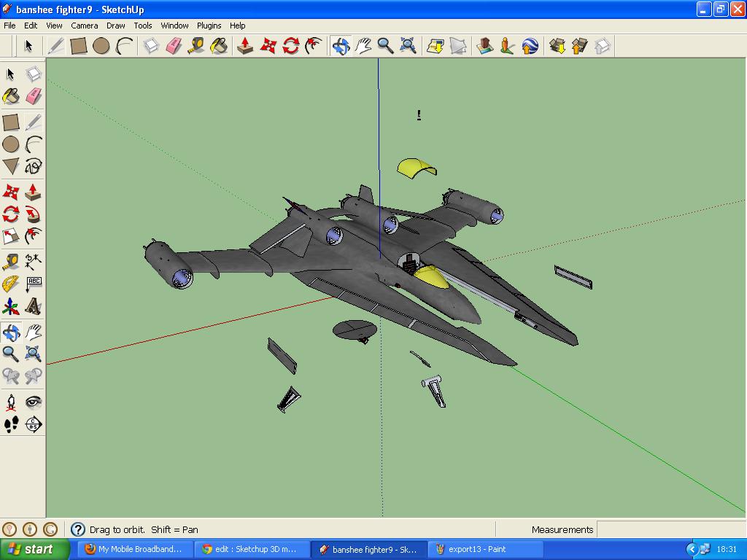Click the Instructor help question mark button
This screenshot has width=747, height=560.
coord(78,529)
